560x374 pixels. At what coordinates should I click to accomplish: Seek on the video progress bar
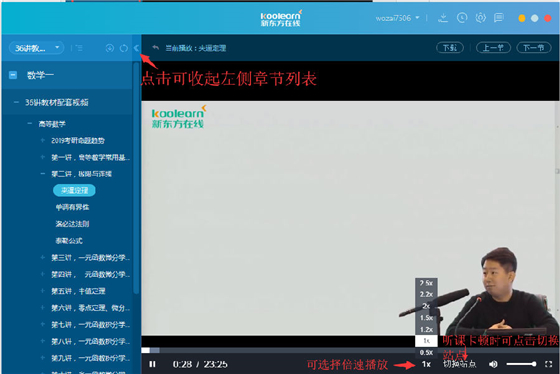click(x=349, y=350)
